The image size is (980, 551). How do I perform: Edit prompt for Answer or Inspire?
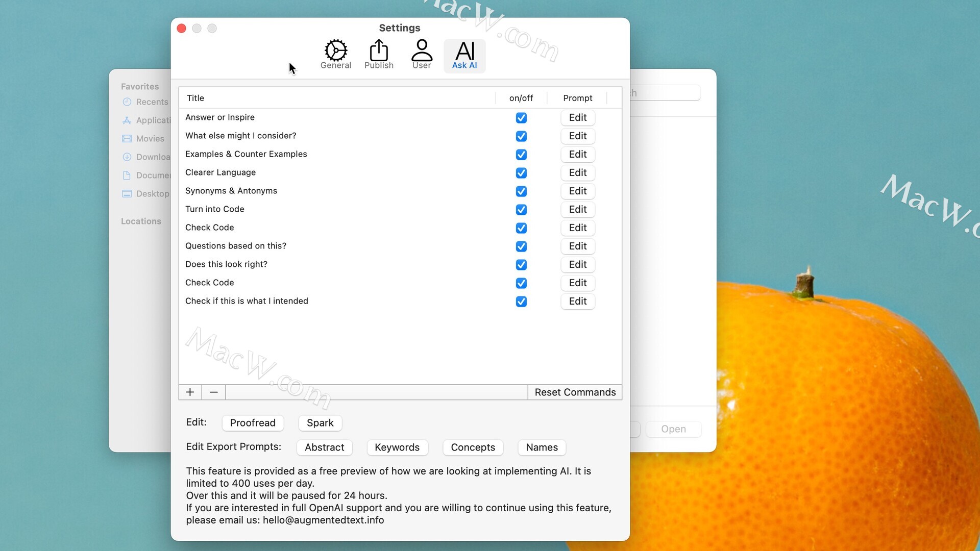coord(578,118)
